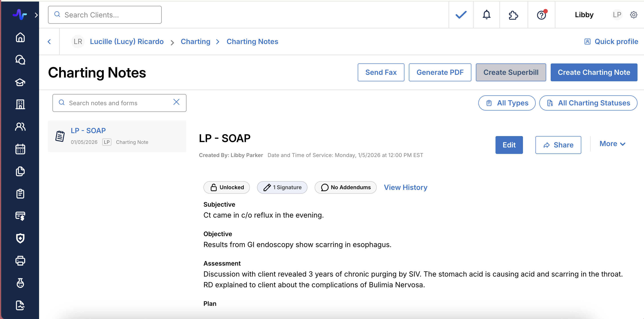The image size is (644, 319).
Task: Click the Create Charting Note button
Action: 594,72
